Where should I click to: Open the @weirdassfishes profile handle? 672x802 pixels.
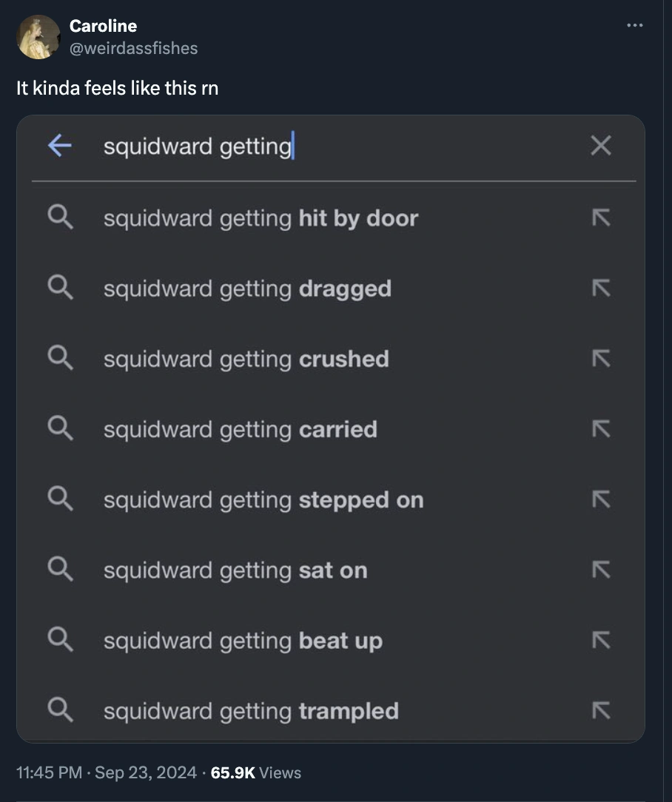133,48
